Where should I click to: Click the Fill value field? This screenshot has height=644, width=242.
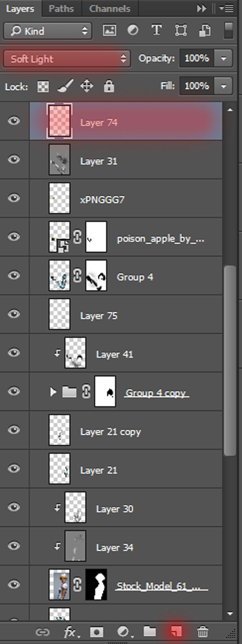[197, 86]
